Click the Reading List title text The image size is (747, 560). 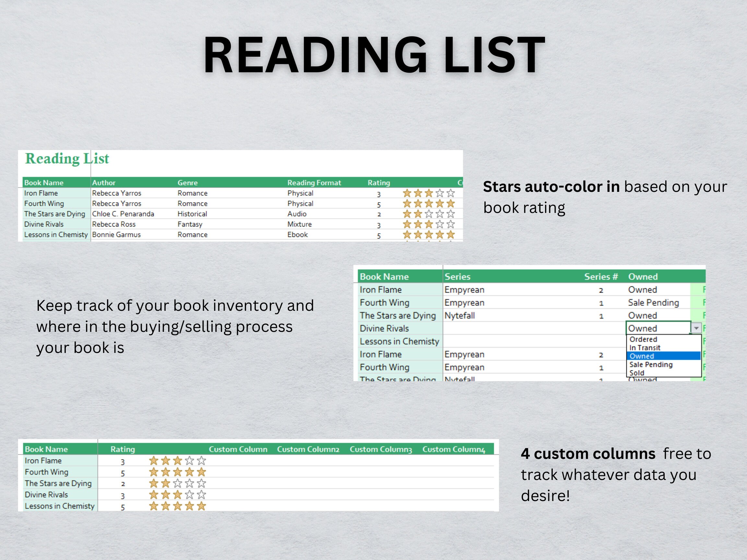66,159
